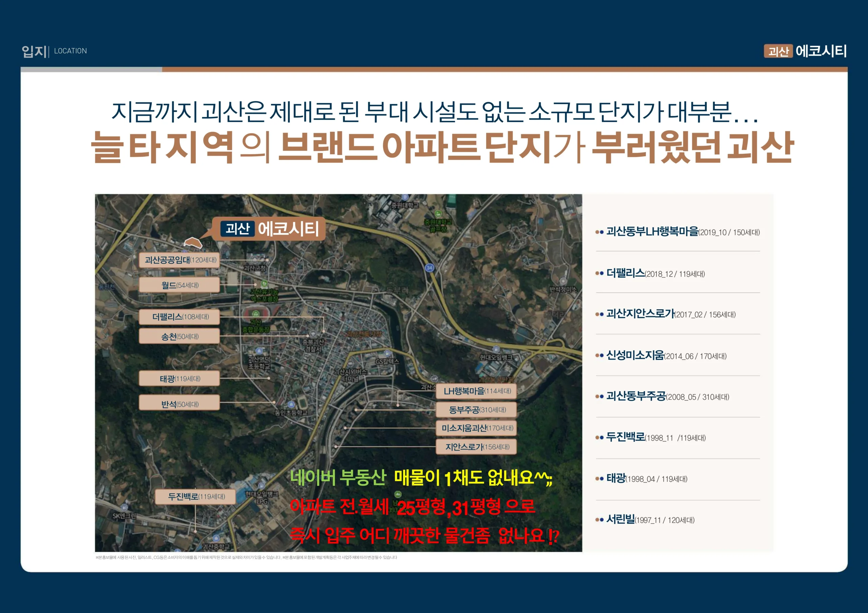Click the LH행복마을(114세대) map label
This screenshot has width=868, height=613.
[x=476, y=391]
